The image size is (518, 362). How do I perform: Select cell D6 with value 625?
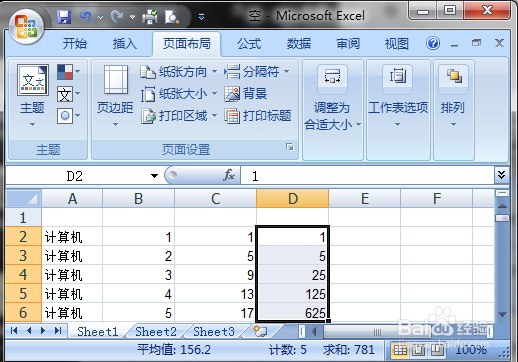pyautogui.click(x=292, y=313)
